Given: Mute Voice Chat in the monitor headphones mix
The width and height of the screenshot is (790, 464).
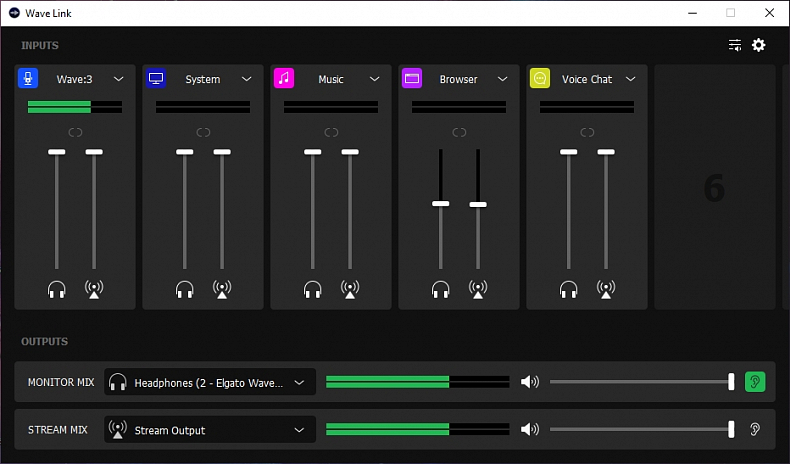Looking at the screenshot, I should 568,289.
